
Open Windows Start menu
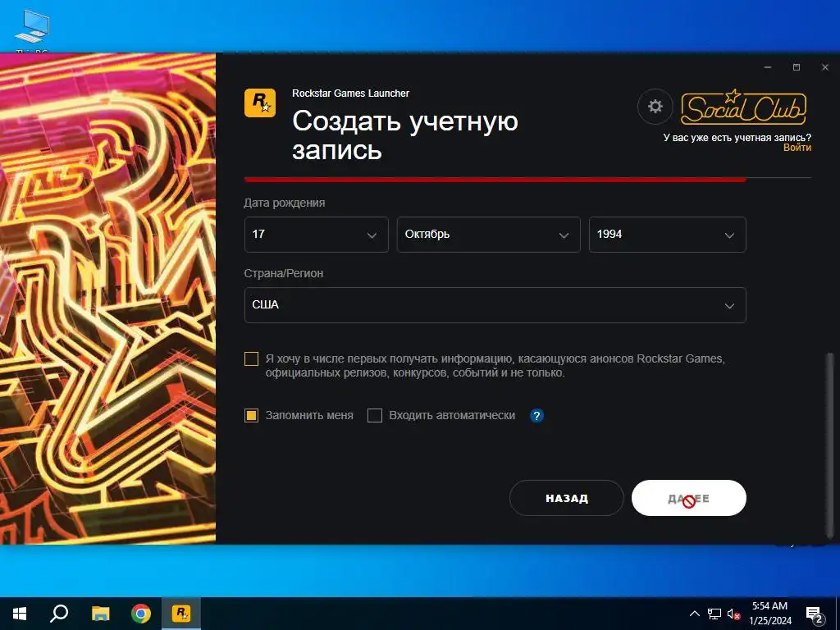click(20, 614)
